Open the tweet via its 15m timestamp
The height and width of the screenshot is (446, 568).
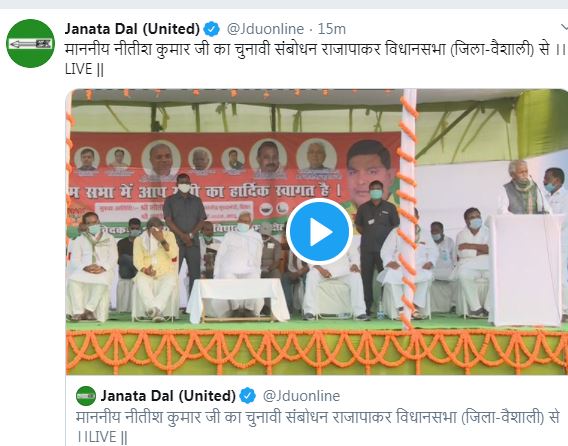click(x=331, y=29)
